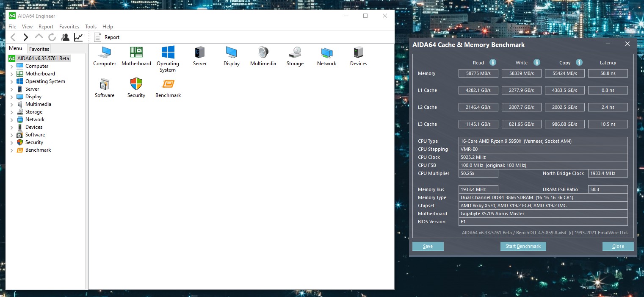Click the Memory Read result field

point(478,73)
